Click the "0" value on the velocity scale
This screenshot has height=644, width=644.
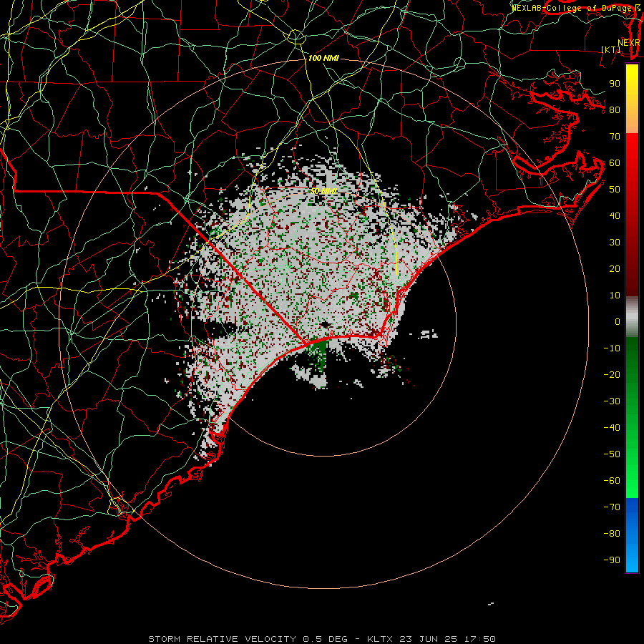click(x=618, y=322)
